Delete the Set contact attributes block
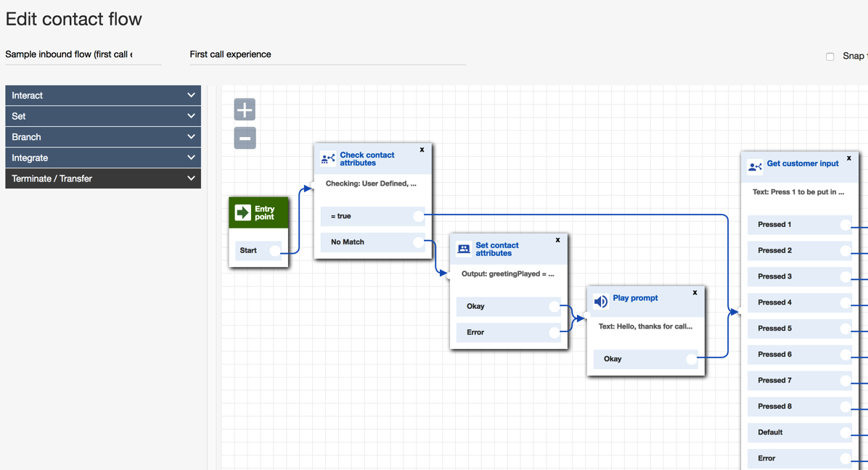This screenshot has width=868, height=470. coord(557,240)
